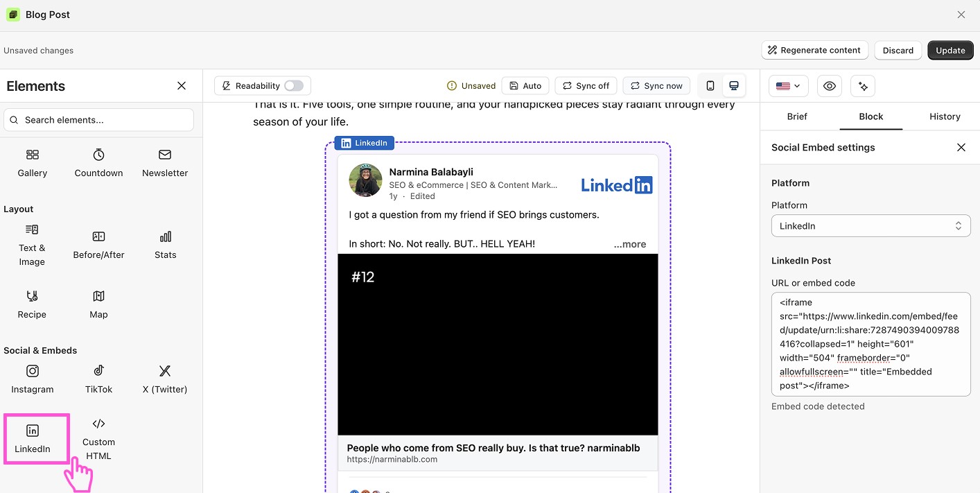Click the 'Layout' section heading
This screenshot has width=980, height=493.
(x=19, y=209)
